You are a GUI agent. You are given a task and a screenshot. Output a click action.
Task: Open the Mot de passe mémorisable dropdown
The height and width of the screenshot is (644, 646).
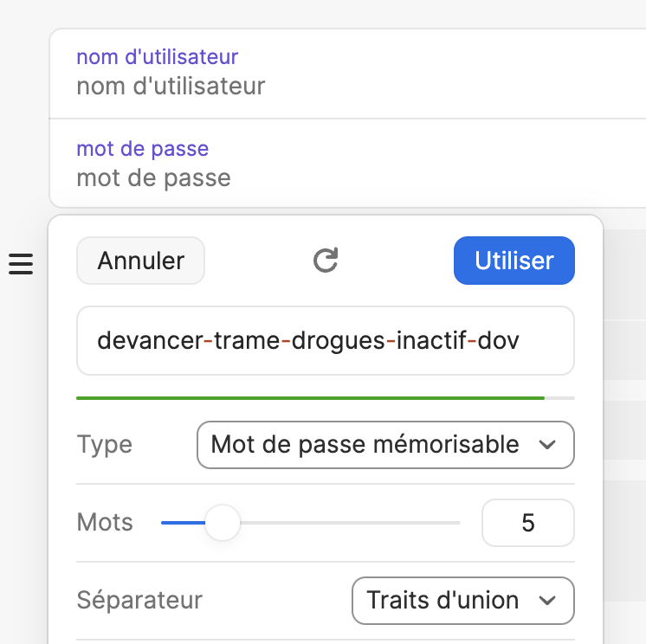click(385, 445)
